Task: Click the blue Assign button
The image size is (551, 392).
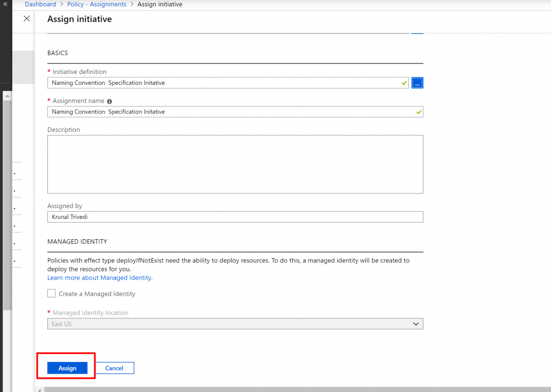Action: tap(67, 368)
